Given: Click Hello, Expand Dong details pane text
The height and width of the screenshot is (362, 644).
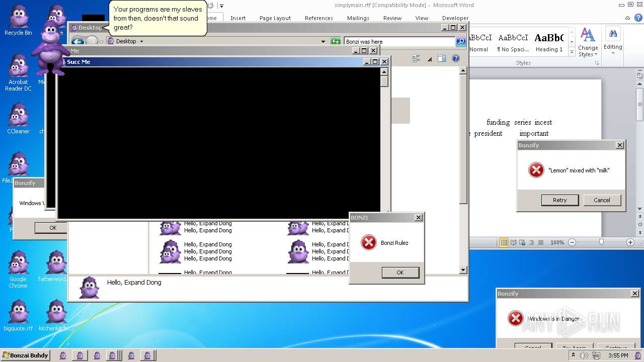Looking at the screenshot, I should point(134,283).
